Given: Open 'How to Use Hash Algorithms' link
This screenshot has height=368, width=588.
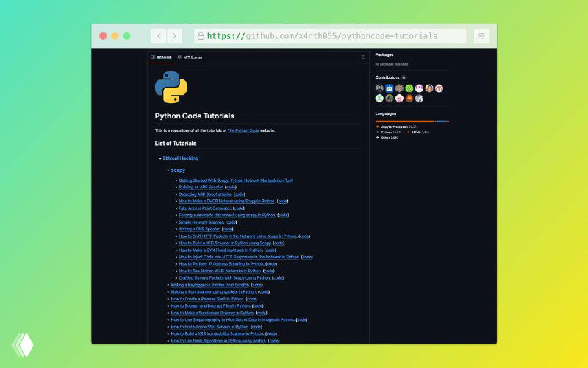Looking at the screenshot, I should (218, 341).
